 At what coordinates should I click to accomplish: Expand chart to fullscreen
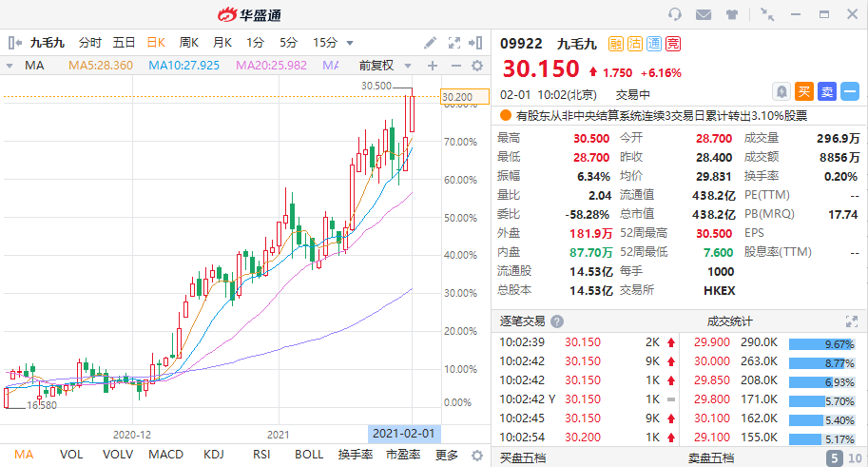453,43
